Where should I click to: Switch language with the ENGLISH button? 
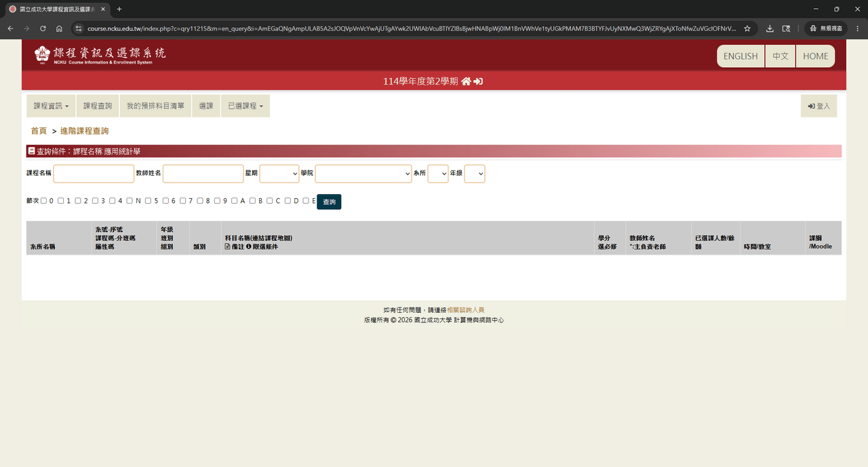741,56
